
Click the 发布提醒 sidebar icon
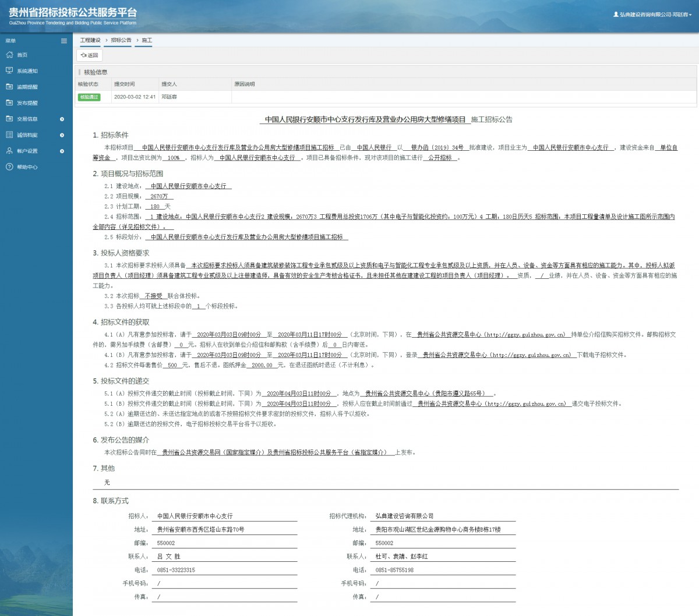(9, 102)
